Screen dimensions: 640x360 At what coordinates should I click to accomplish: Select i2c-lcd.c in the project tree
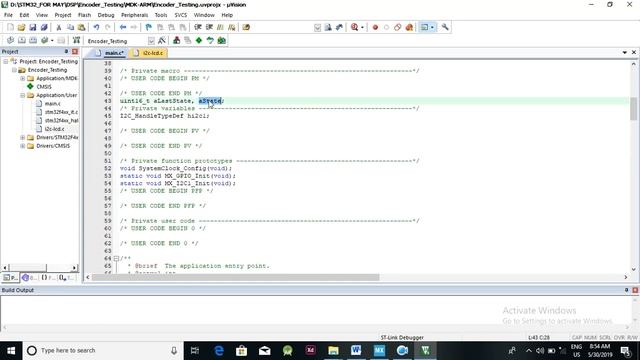tap(54, 129)
